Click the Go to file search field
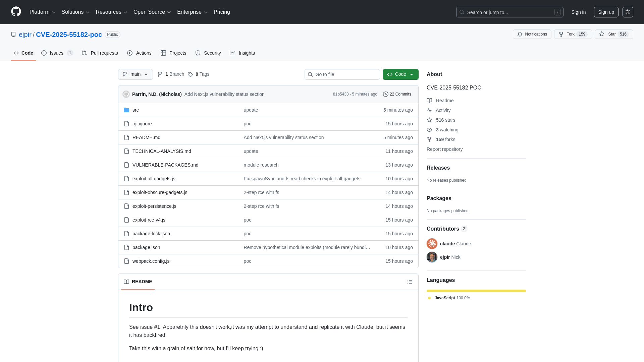The height and width of the screenshot is (362, 644). click(342, 74)
